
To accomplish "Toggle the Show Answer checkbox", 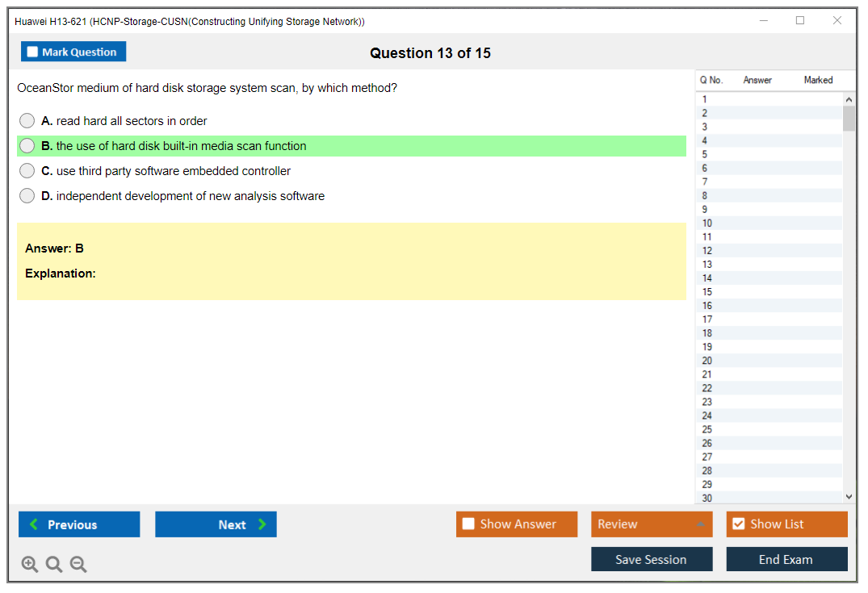I will [x=468, y=524].
